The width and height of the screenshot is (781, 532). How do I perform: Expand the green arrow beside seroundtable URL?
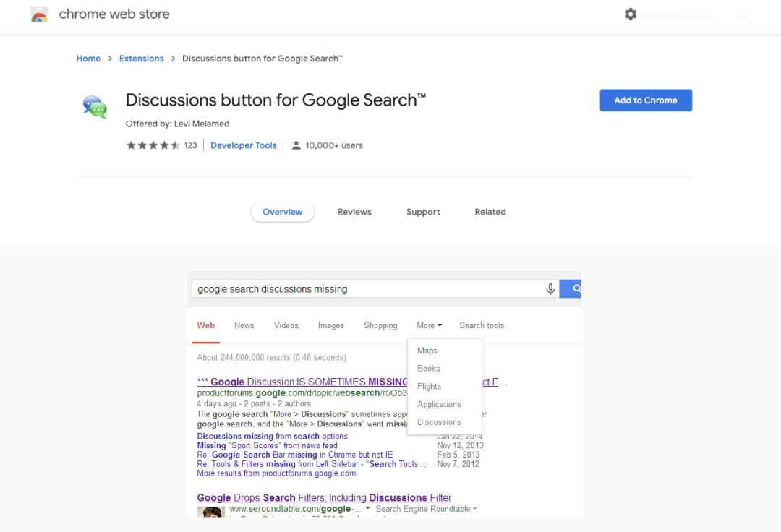[367, 509]
